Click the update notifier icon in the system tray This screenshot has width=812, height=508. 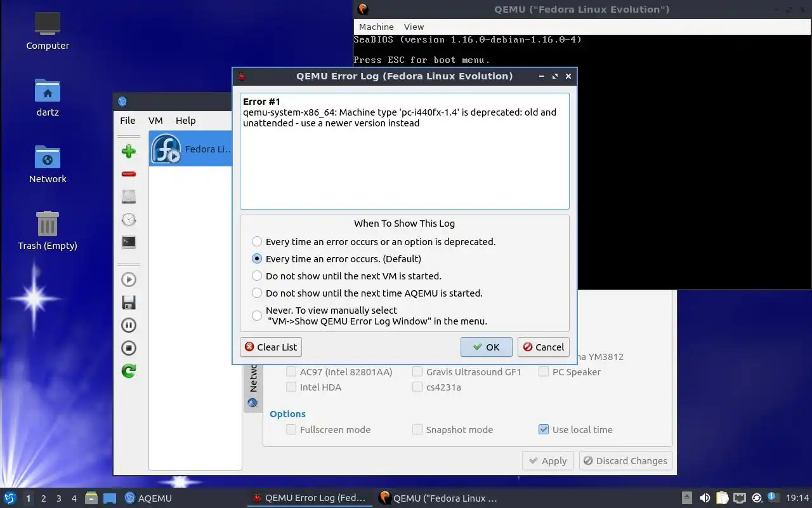[757, 498]
